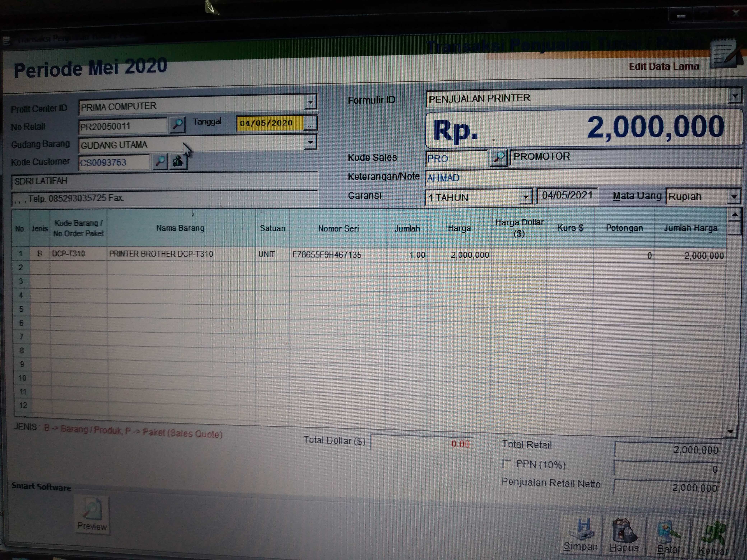Click the Kode Customer search magnifier icon
Screen dimensions: 747x560
(160, 161)
